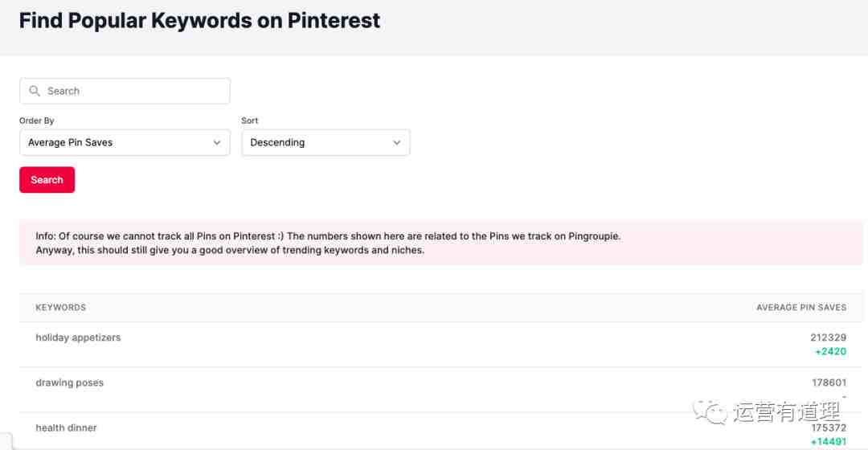Click the KEYWORDS column header
The width and height of the screenshot is (868, 450).
point(61,307)
